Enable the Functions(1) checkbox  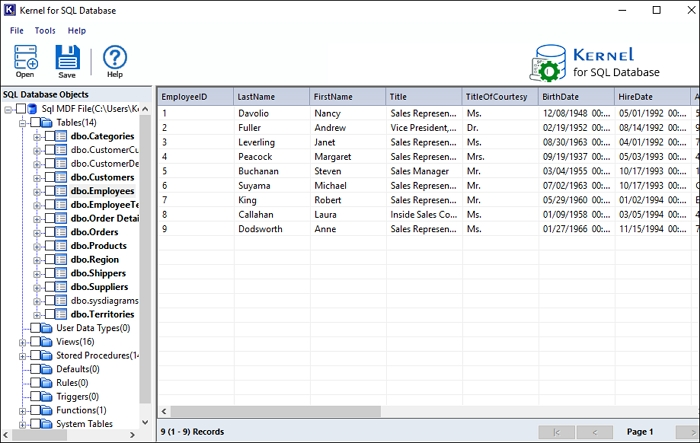[35, 410]
